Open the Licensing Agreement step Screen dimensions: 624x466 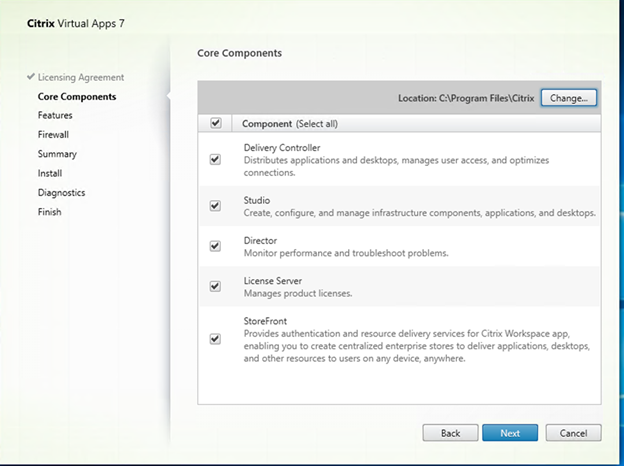[x=81, y=77]
